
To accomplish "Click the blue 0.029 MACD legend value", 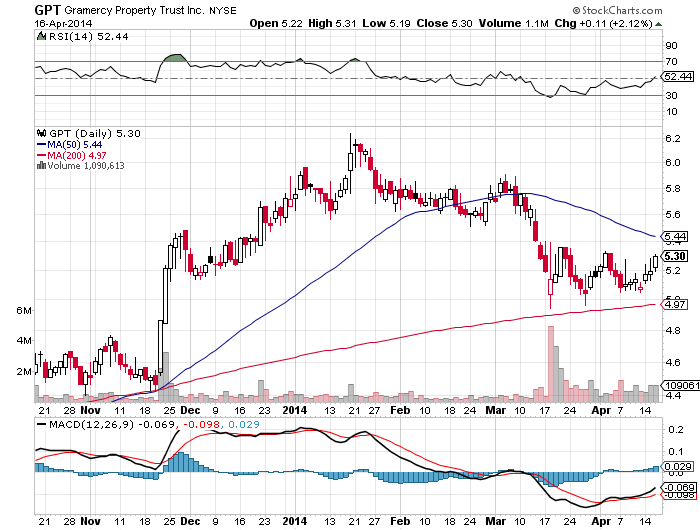I will pos(244,424).
